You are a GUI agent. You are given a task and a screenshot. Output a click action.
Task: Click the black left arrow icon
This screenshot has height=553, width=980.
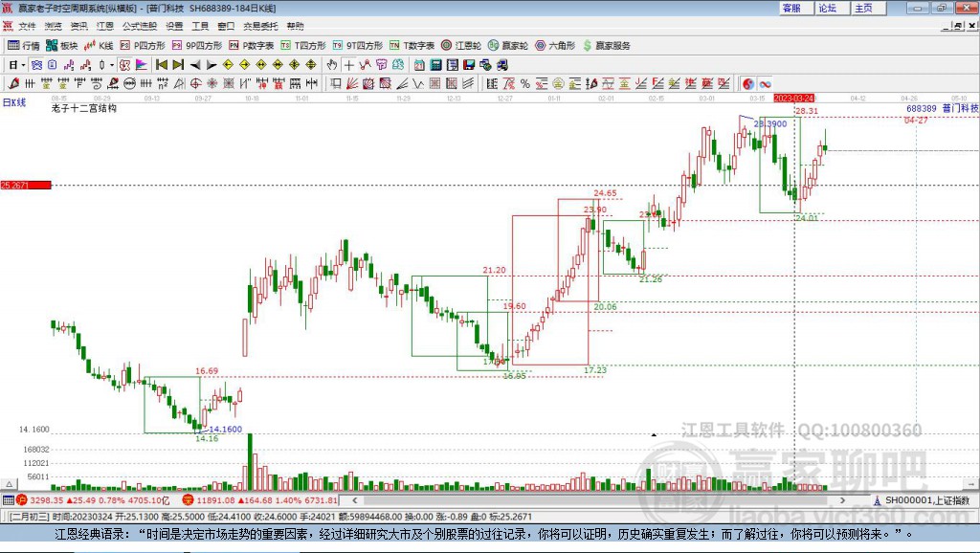tap(195, 65)
